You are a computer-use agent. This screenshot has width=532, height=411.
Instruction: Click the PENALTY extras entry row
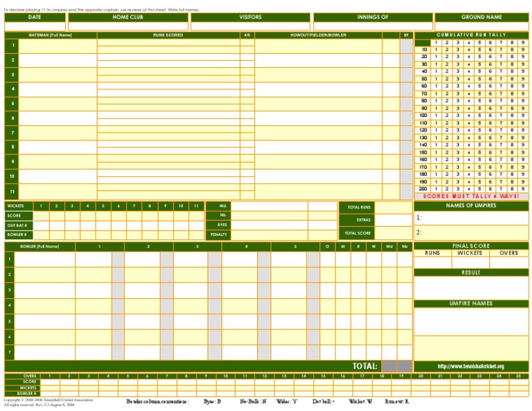pos(272,235)
